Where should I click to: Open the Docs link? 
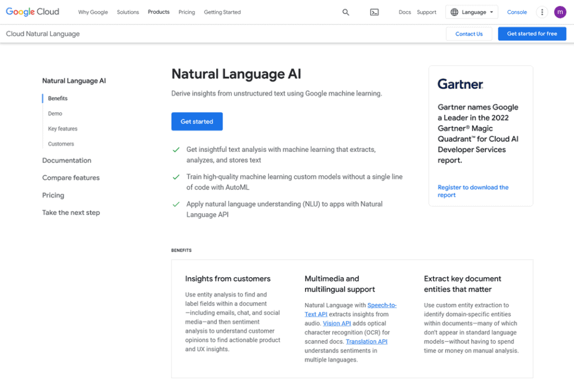pos(405,12)
